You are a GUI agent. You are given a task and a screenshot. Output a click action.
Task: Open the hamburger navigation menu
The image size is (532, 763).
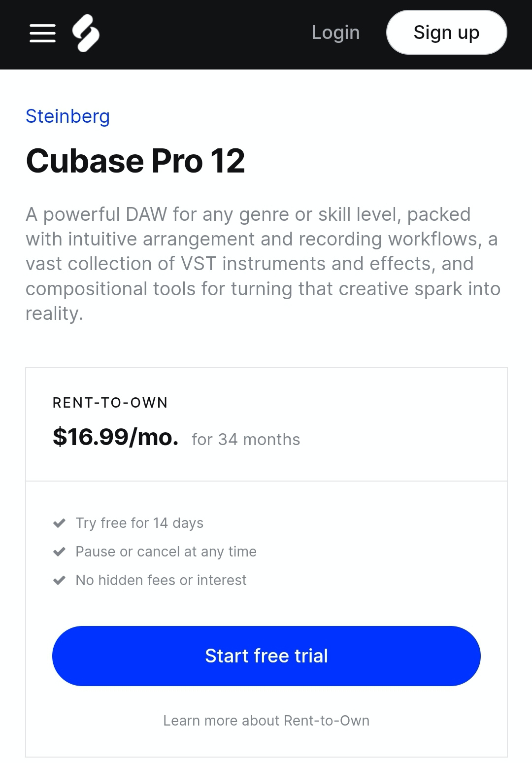coord(42,33)
